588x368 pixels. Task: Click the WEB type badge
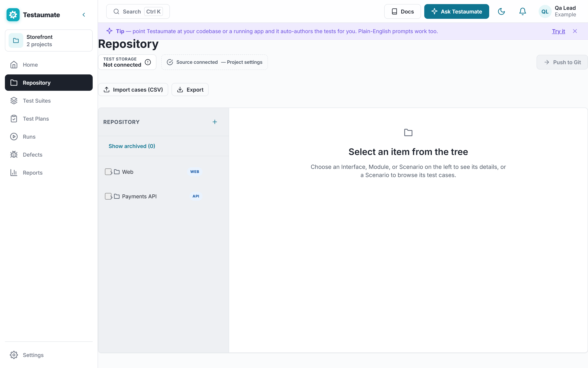tap(195, 172)
